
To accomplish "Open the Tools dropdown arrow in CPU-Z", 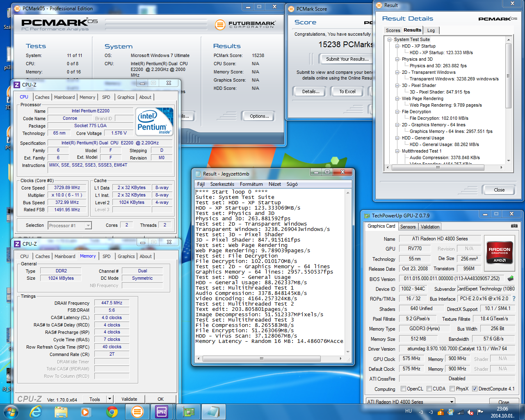I will coord(110,399).
